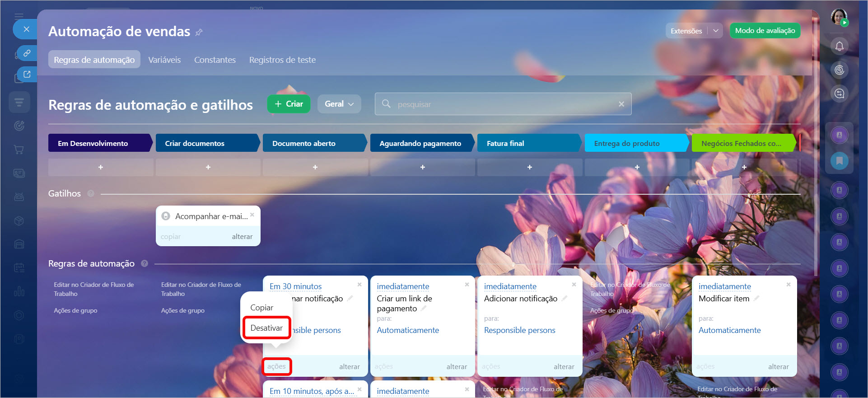Expand the Extensões dropdown arrow

pos(716,31)
